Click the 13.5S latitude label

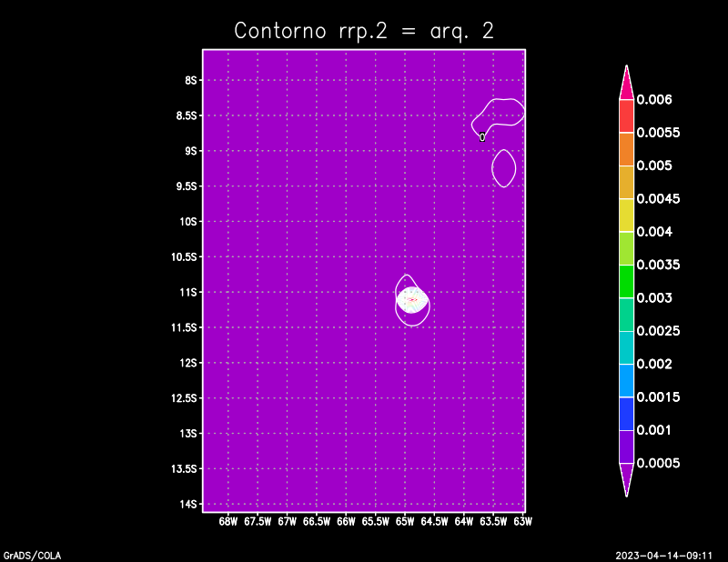pyautogui.click(x=185, y=468)
